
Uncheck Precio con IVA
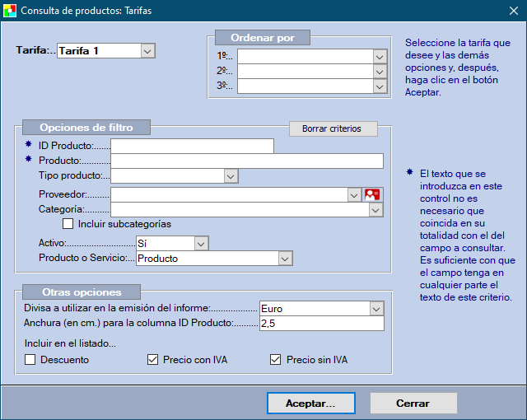coord(152,360)
